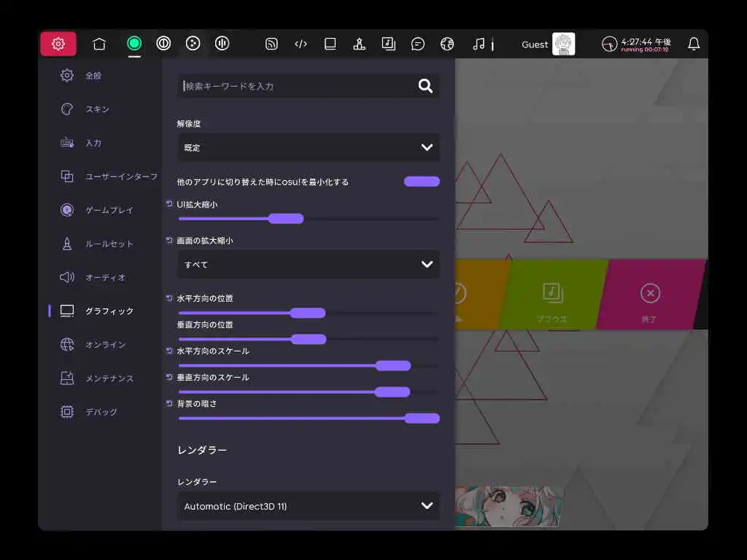Open the rankings podium icon

pyautogui.click(x=359, y=44)
